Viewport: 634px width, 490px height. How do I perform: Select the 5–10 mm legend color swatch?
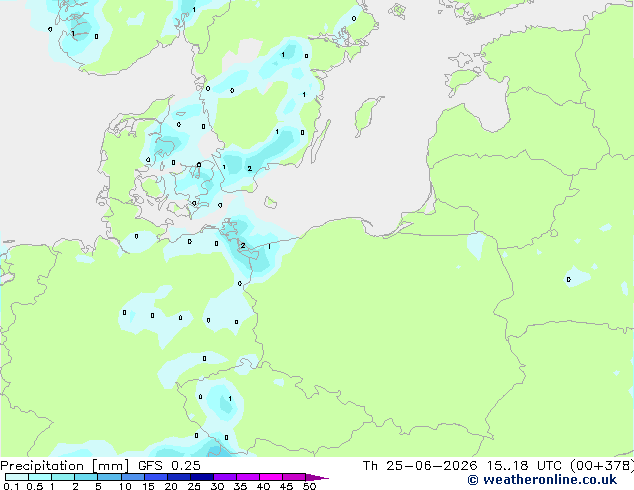(x=109, y=477)
